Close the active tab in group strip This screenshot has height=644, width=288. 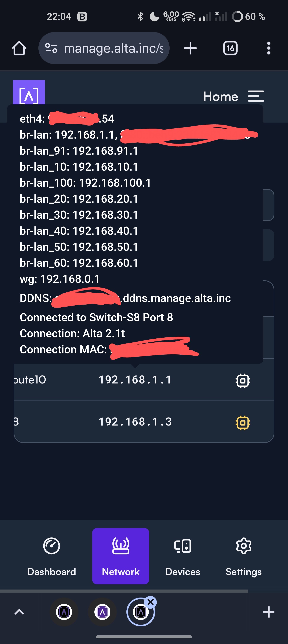[150, 602]
